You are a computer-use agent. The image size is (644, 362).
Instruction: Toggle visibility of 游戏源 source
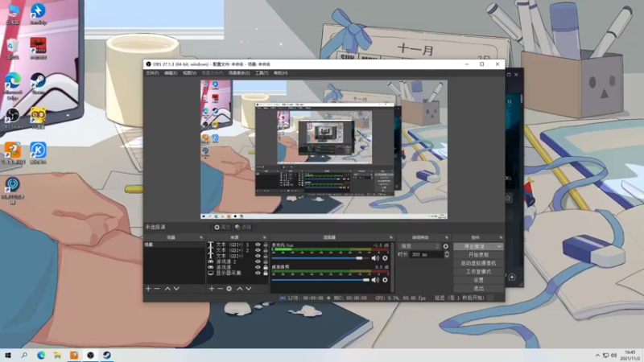click(x=258, y=267)
